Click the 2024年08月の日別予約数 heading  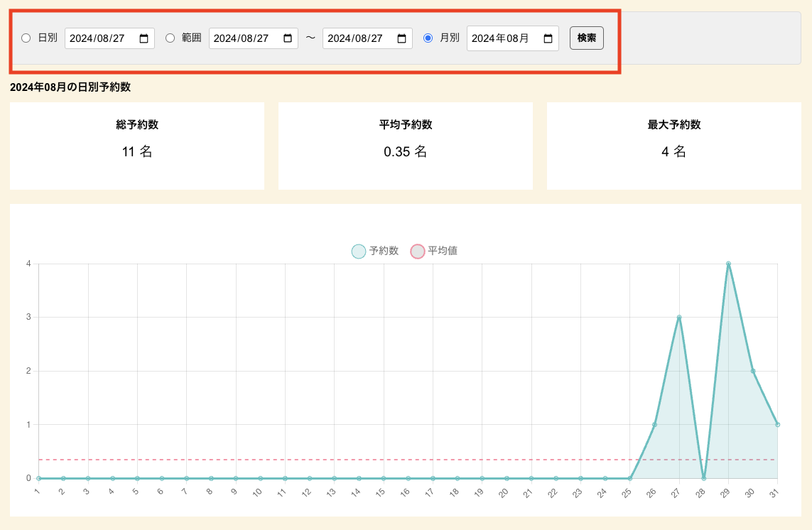[70, 87]
